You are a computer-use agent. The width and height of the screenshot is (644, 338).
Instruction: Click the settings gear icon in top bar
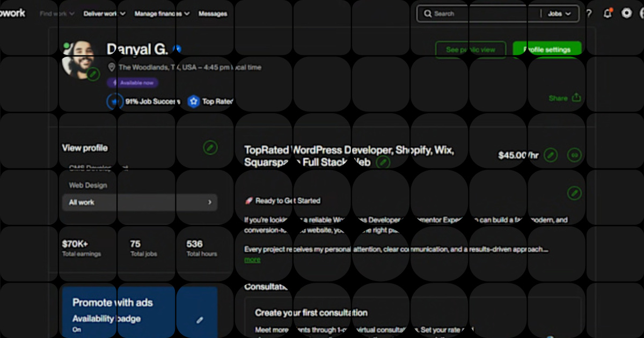626,13
